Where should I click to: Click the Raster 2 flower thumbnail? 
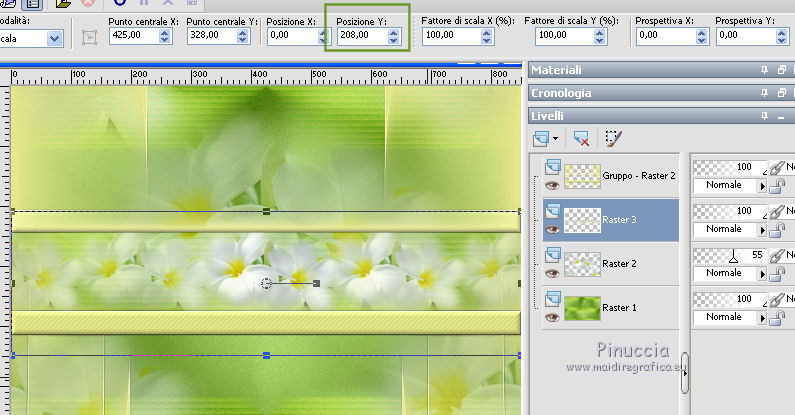[x=582, y=265]
